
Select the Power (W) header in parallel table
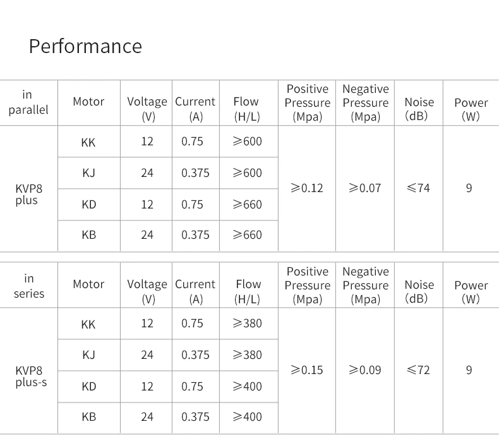pyautogui.click(x=471, y=109)
